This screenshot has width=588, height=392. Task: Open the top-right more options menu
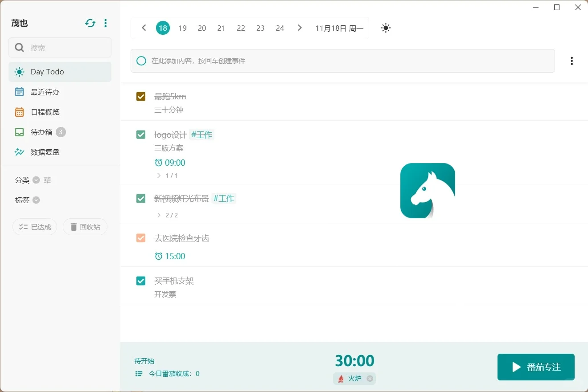pos(572,61)
